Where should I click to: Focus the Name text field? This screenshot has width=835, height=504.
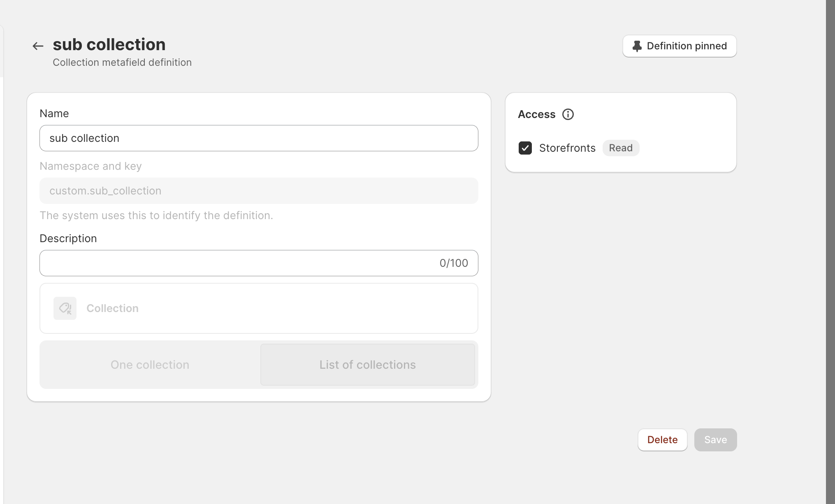(258, 138)
